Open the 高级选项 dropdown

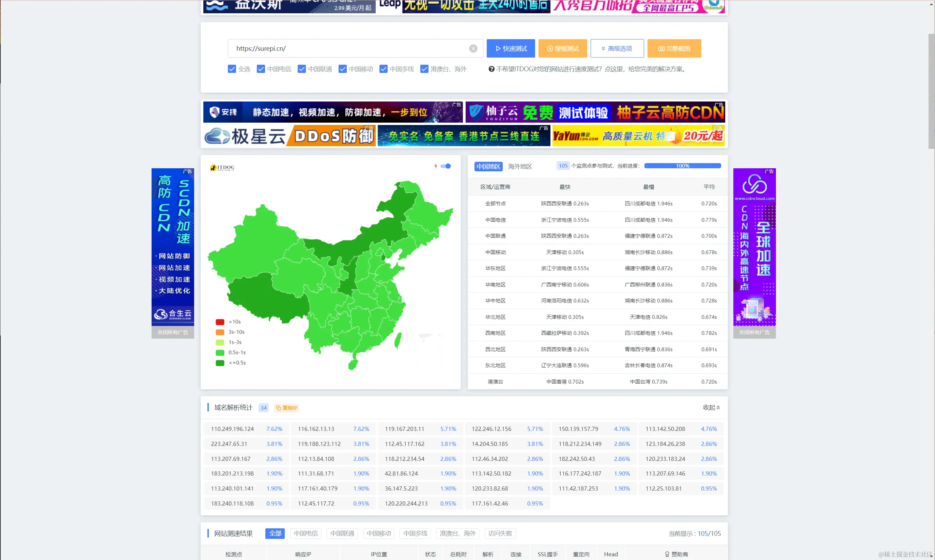617,48
